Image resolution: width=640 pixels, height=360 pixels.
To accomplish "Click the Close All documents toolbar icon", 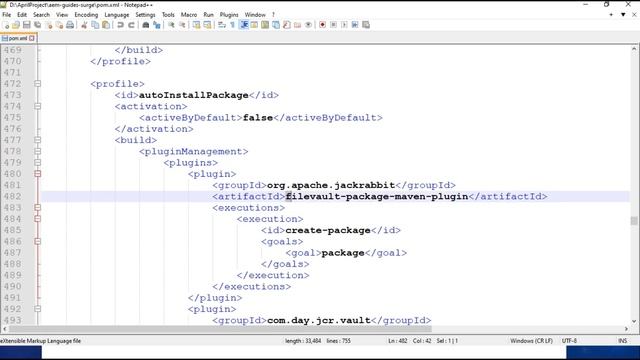I will point(59,25).
